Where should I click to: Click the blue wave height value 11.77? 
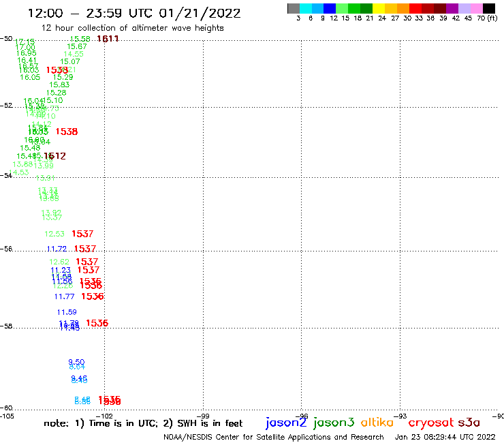[x=65, y=297]
